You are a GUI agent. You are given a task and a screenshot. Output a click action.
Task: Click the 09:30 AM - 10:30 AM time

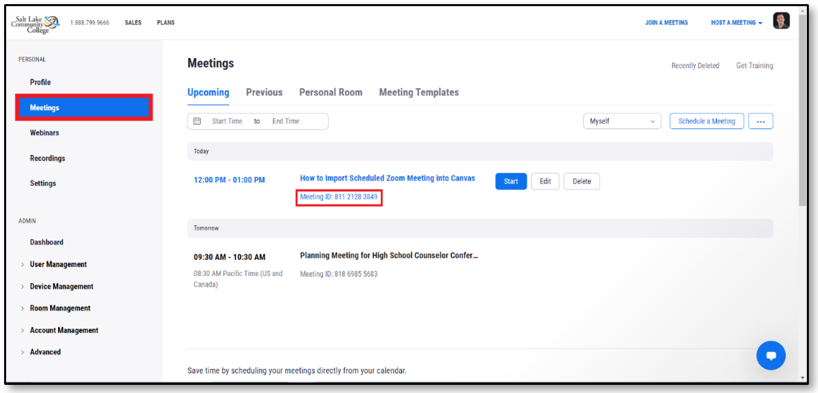[229, 257]
